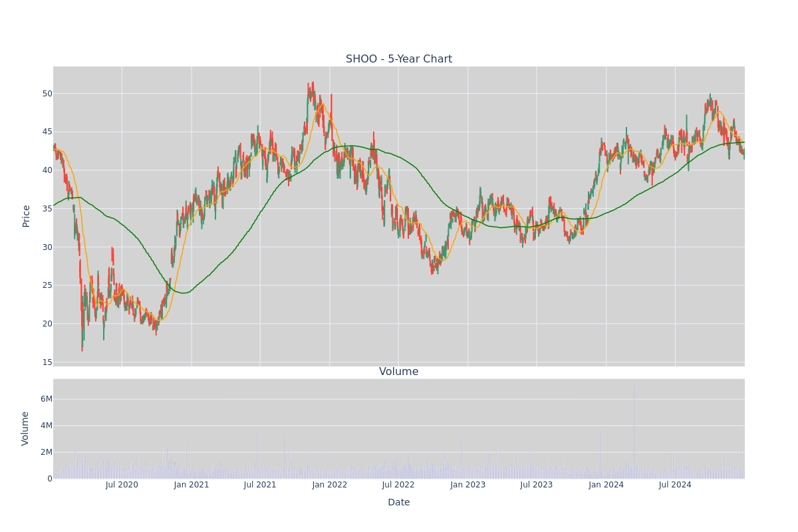The image size is (798, 532).
Task: Click the Jul 2024 date tick label
Action: click(x=675, y=485)
